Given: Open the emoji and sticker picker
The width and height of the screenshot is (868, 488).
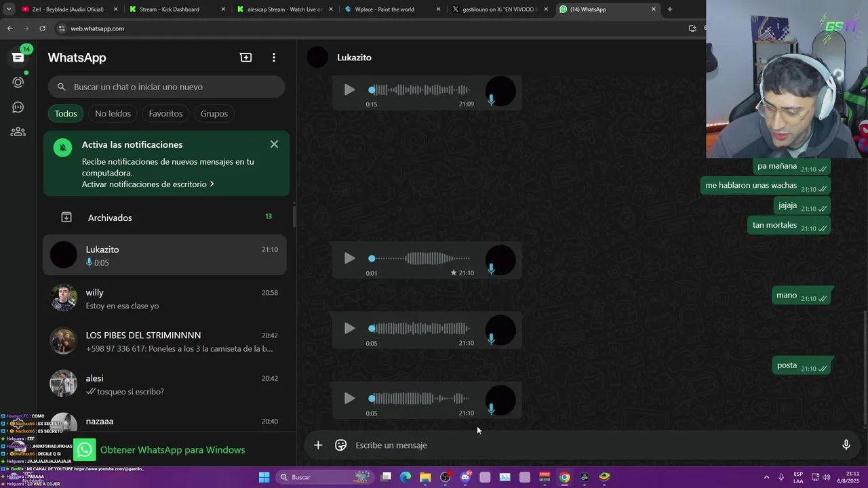Looking at the screenshot, I should 341,445.
